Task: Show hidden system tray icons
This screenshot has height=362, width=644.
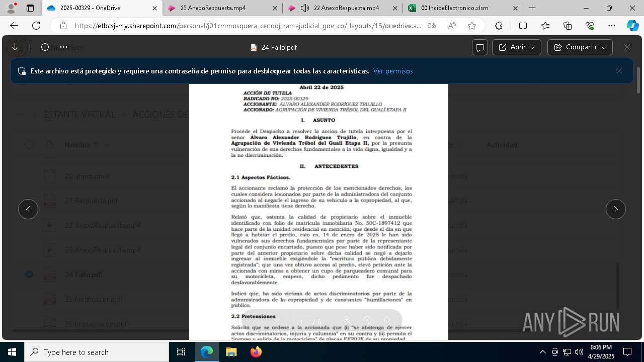Action: tap(542, 352)
